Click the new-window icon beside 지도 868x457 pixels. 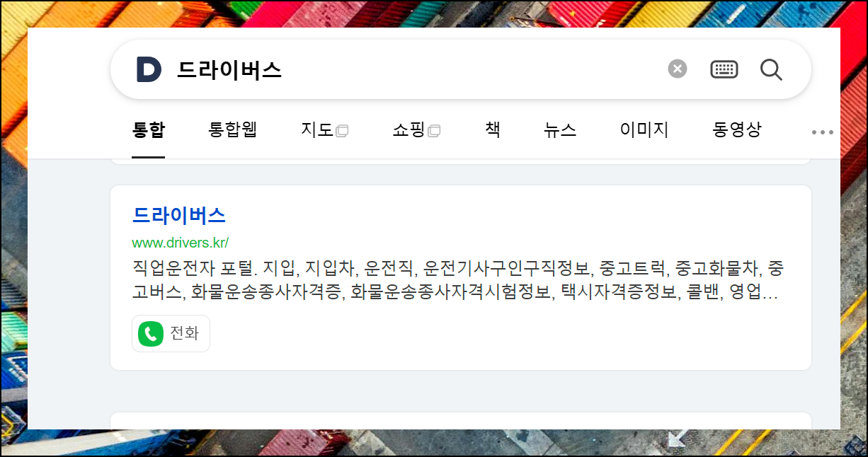(x=342, y=131)
